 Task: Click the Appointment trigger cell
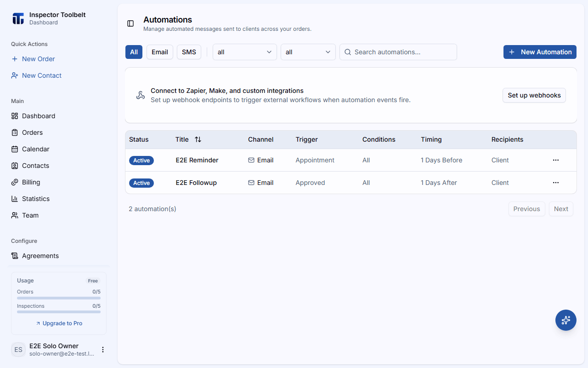click(x=315, y=160)
